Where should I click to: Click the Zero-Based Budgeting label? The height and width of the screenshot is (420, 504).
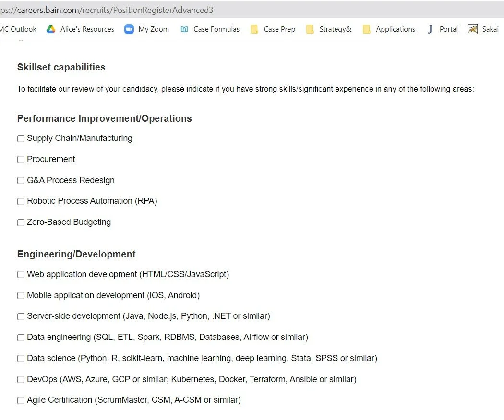click(x=69, y=222)
